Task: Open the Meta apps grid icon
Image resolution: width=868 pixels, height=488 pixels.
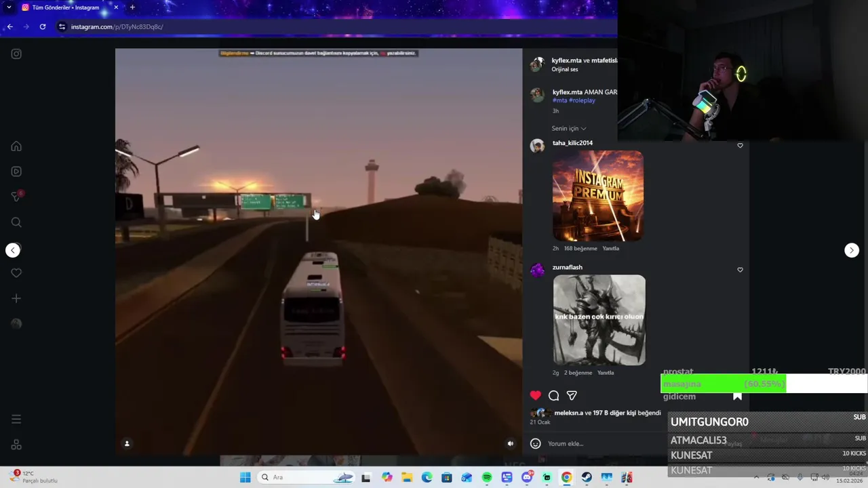Action: (16, 445)
